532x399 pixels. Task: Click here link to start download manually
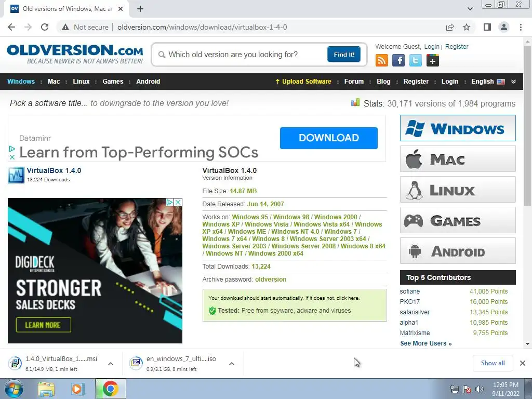pos(348,298)
